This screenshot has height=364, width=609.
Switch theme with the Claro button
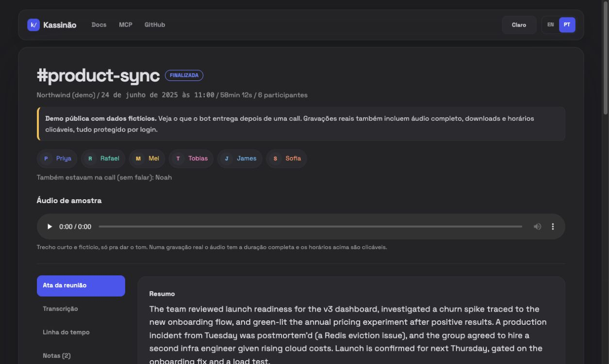click(x=519, y=25)
